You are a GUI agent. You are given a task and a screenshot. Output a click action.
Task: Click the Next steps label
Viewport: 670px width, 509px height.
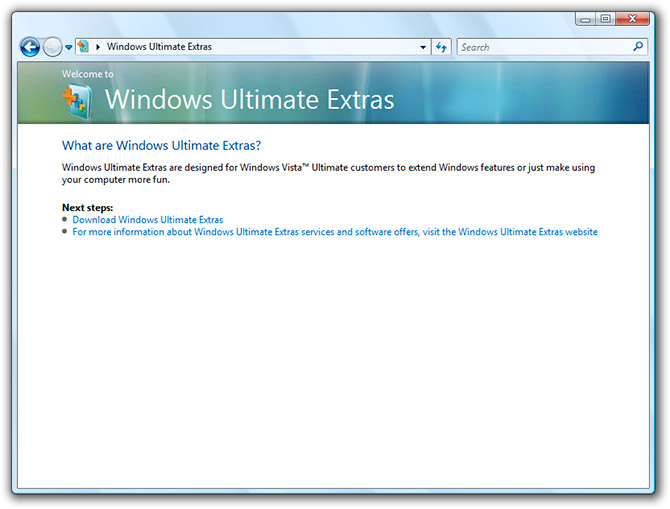pyautogui.click(x=88, y=208)
